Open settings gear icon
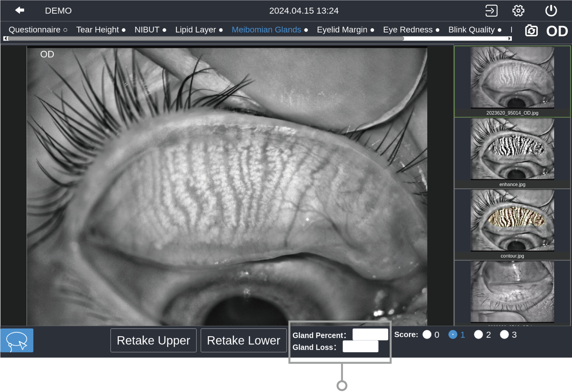Screen dimensions: 572x392 [x=518, y=11]
